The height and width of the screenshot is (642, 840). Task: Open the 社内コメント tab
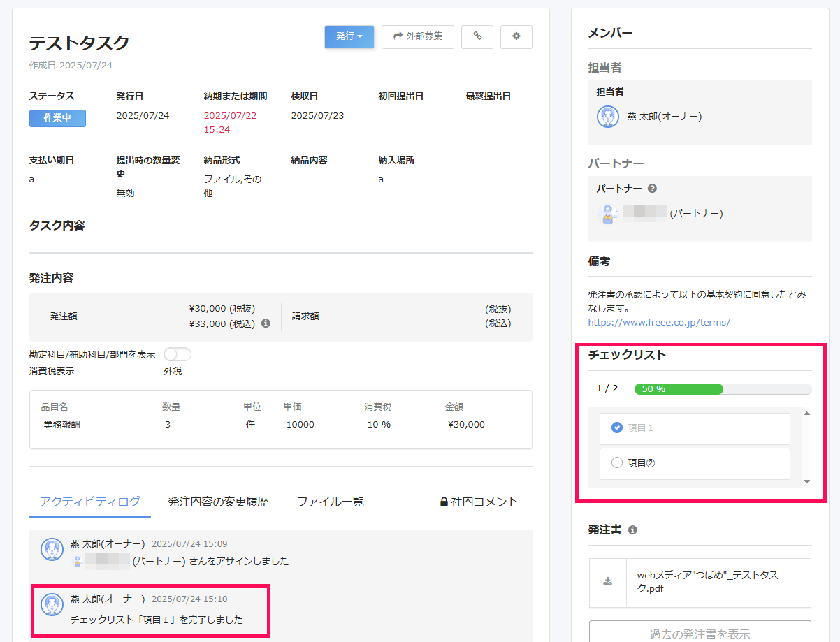coord(479,502)
